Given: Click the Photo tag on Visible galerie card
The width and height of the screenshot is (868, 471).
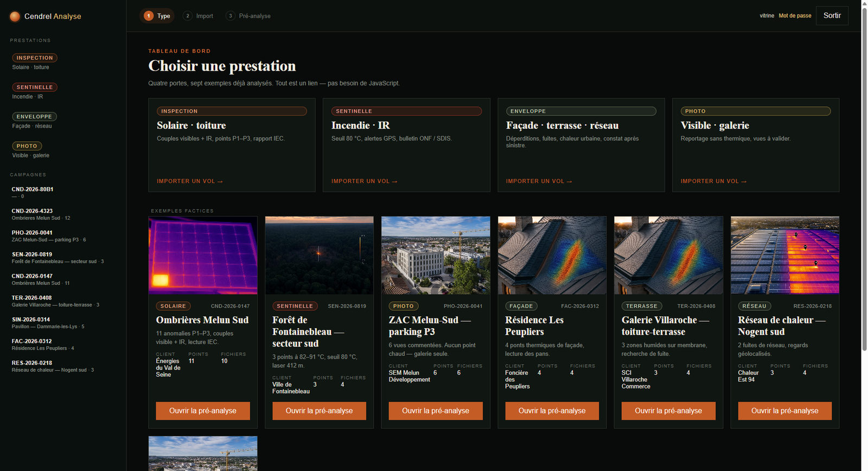Looking at the screenshot, I should point(756,111).
